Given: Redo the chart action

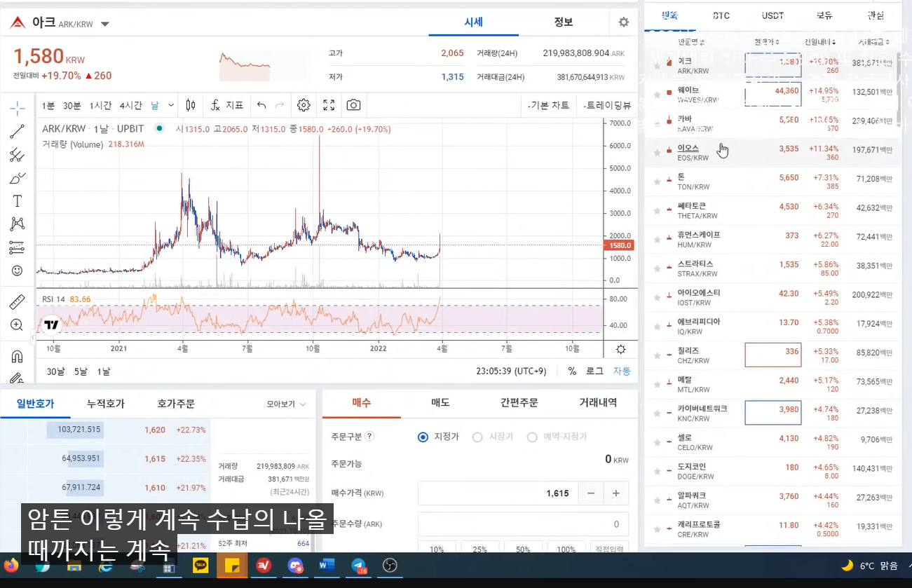Looking at the screenshot, I should 280,105.
